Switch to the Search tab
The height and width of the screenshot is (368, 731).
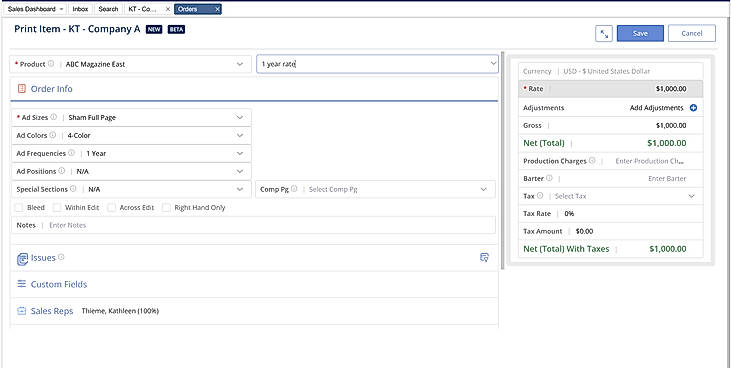(x=108, y=9)
